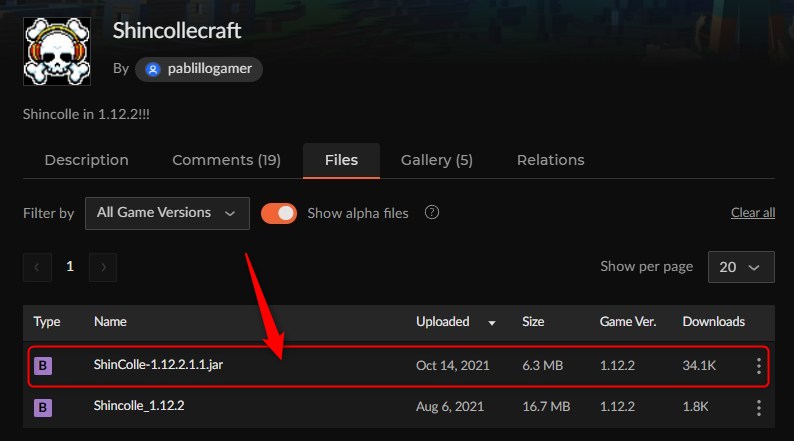Click the Shincollecraft skull project logo
Viewport: 794px width, 441px height.
[x=57, y=51]
